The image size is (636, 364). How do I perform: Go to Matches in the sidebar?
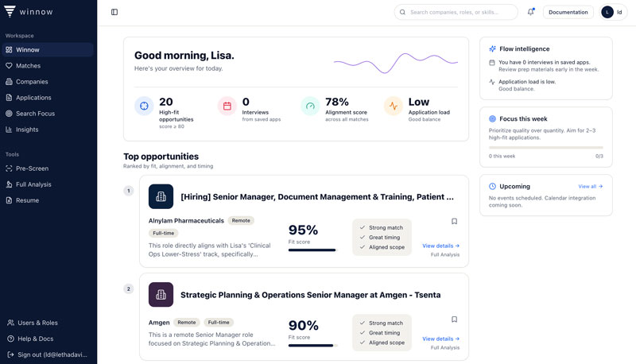tap(48, 66)
